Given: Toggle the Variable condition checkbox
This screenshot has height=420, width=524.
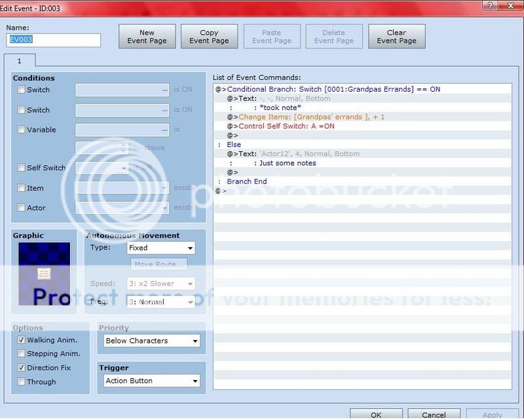Looking at the screenshot, I should pos(22,130).
